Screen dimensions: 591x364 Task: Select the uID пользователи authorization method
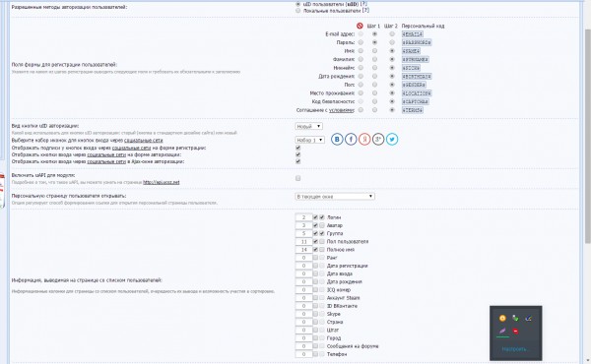[x=298, y=4]
